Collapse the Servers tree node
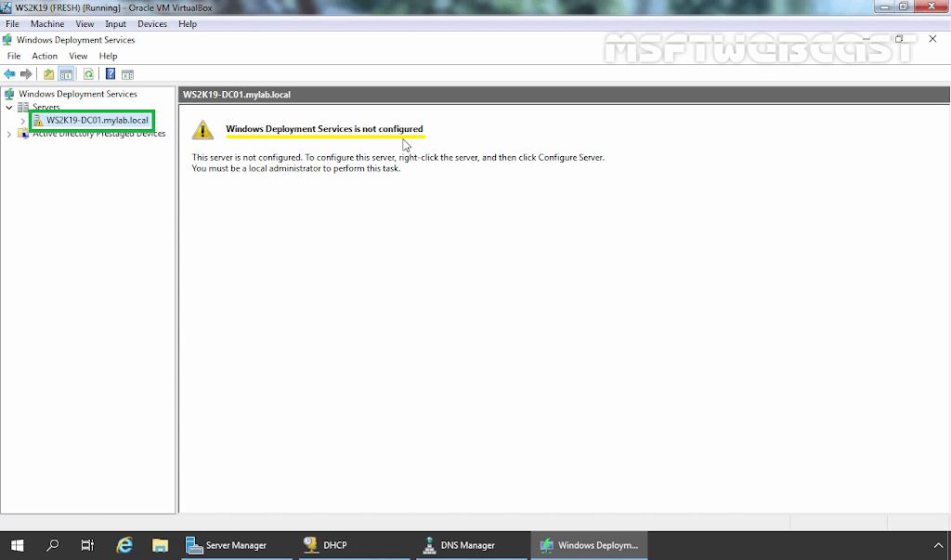The height and width of the screenshot is (560, 951). (x=9, y=108)
